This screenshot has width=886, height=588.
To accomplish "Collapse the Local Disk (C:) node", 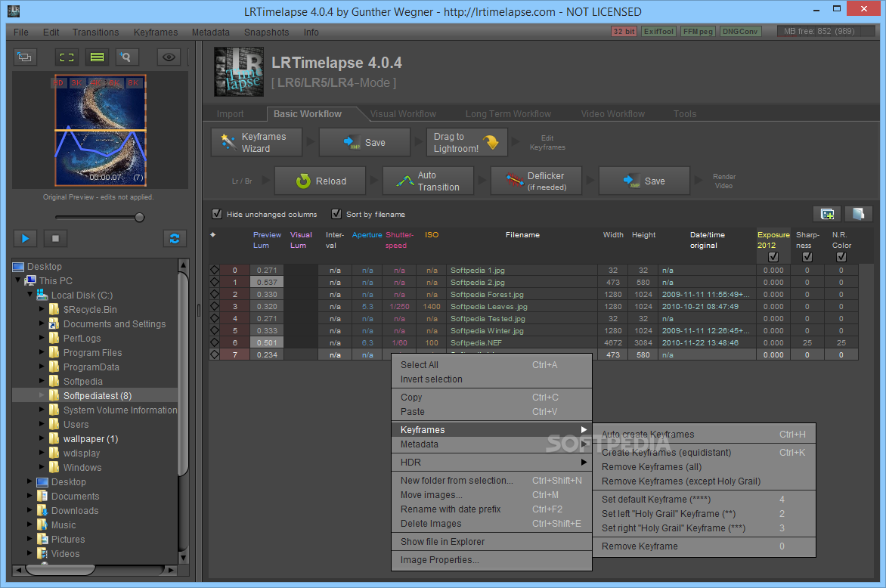I will [x=29, y=294].
